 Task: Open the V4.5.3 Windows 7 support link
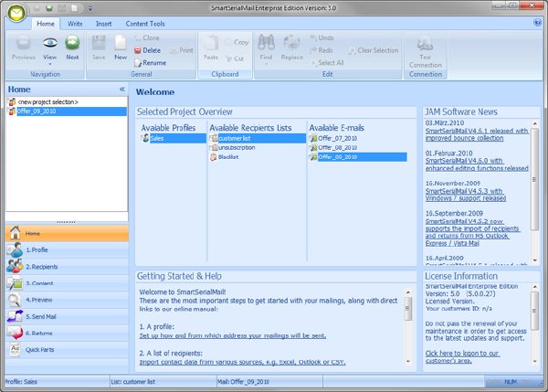click(466, 195)
